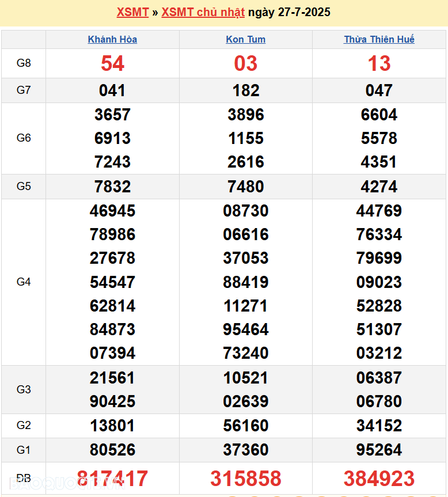Click the G4 row label
The width and height of the screenshot is (448, 497).
[24, 282]
